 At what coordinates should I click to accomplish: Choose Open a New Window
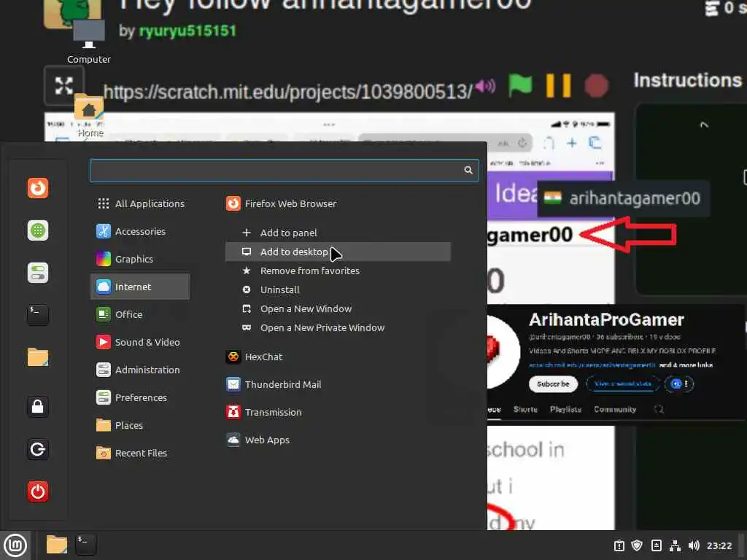point(338,308)
